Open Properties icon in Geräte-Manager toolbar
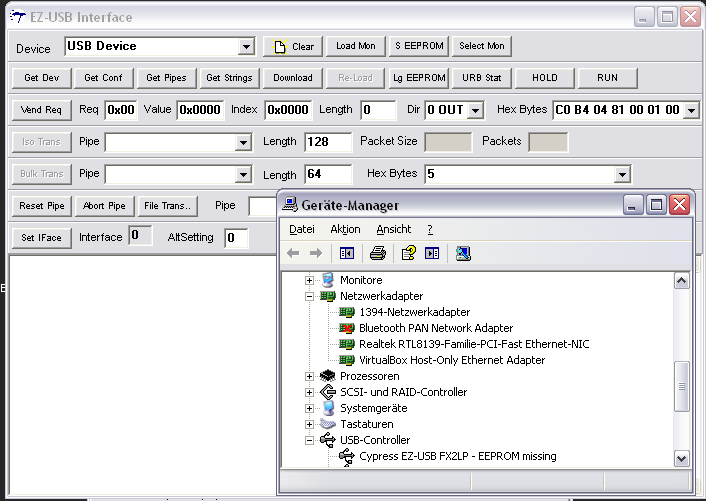The height and width of the screenshot is (501, 706). coord(409,253)
